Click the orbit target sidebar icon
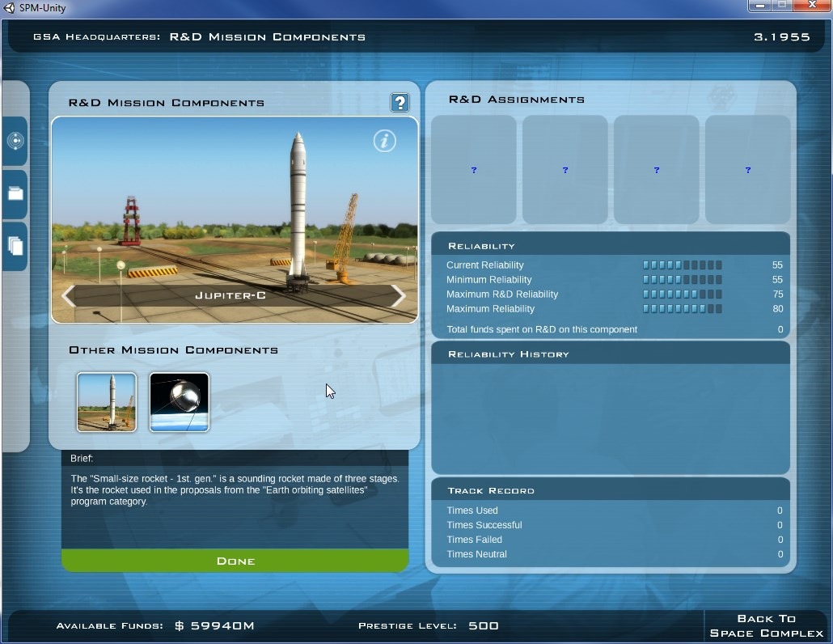This screenshot has width=833, height=644. pyautogui.click(x=15, y=141)
